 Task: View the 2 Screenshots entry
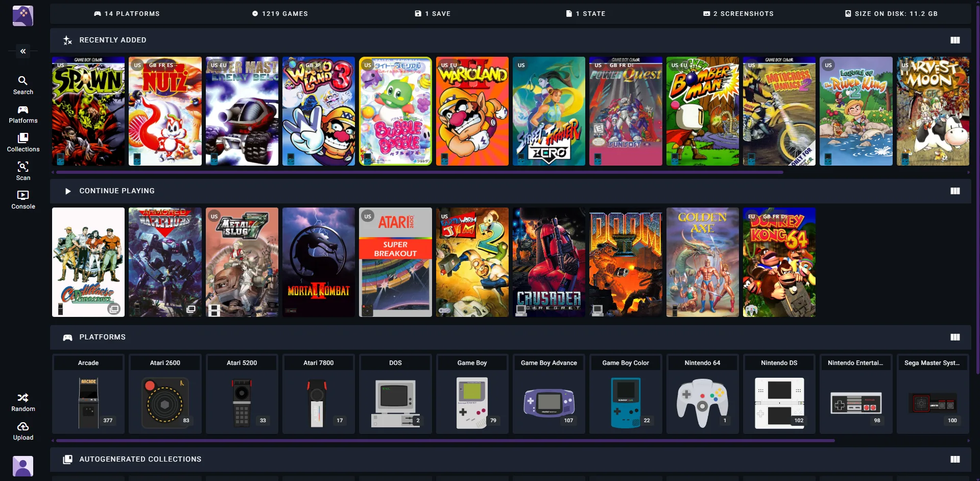click(x=737, y=14)
